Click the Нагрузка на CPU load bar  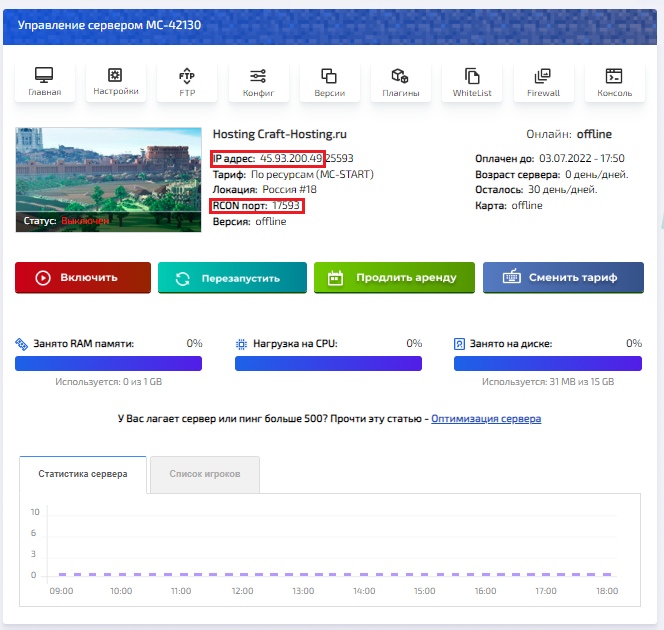(x=328, y=364)
